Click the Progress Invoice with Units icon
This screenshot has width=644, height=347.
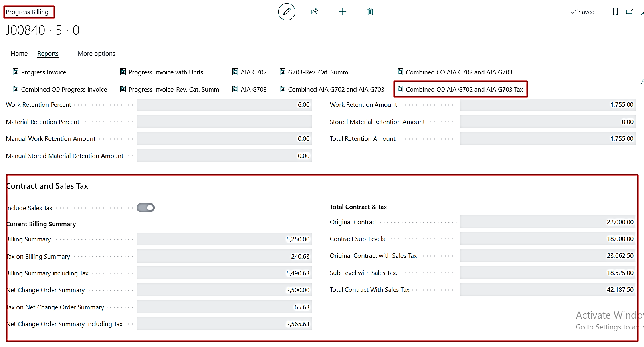pyautogui.click(x=123, y=72)
